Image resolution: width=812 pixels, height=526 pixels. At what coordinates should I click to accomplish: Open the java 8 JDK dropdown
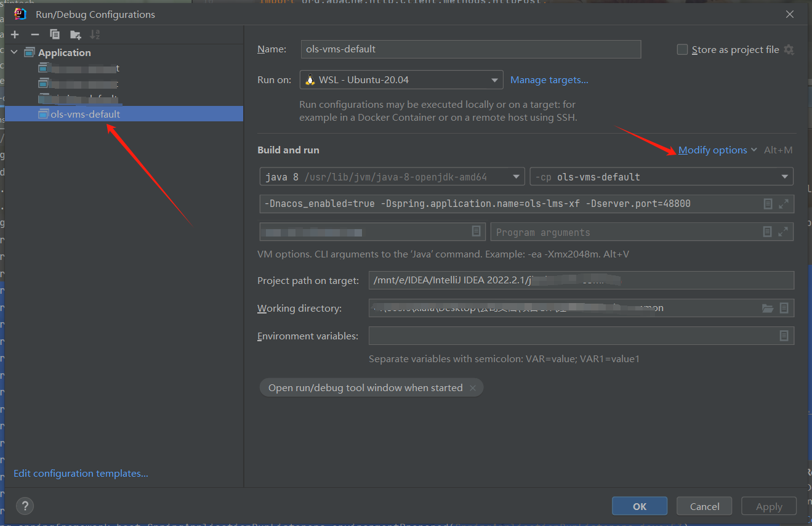(x=392, y=177)
